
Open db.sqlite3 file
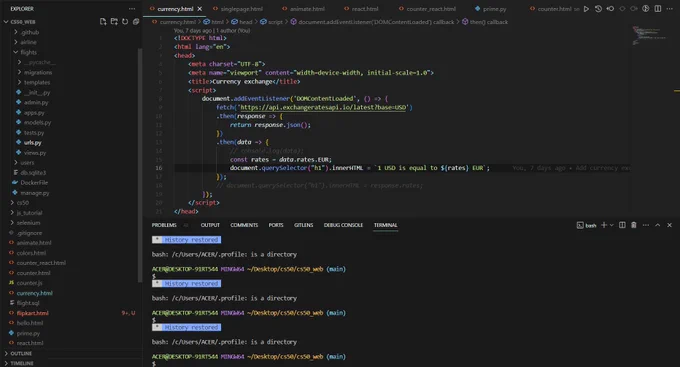[x=33, y=173]
